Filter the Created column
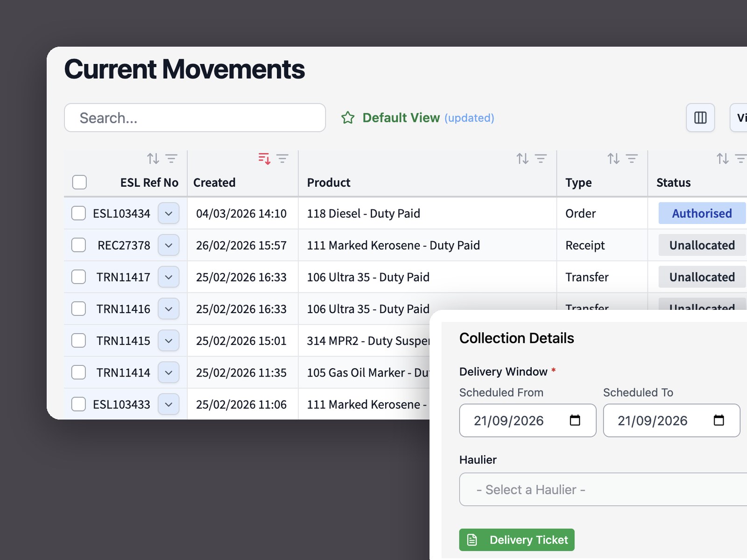This screenshot has height=560, width=747. pos(282,159)
